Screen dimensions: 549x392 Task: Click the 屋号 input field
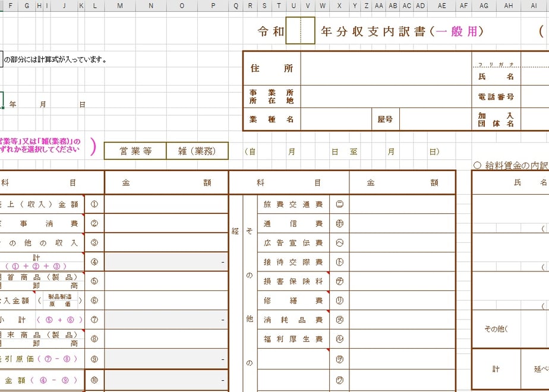435,119
